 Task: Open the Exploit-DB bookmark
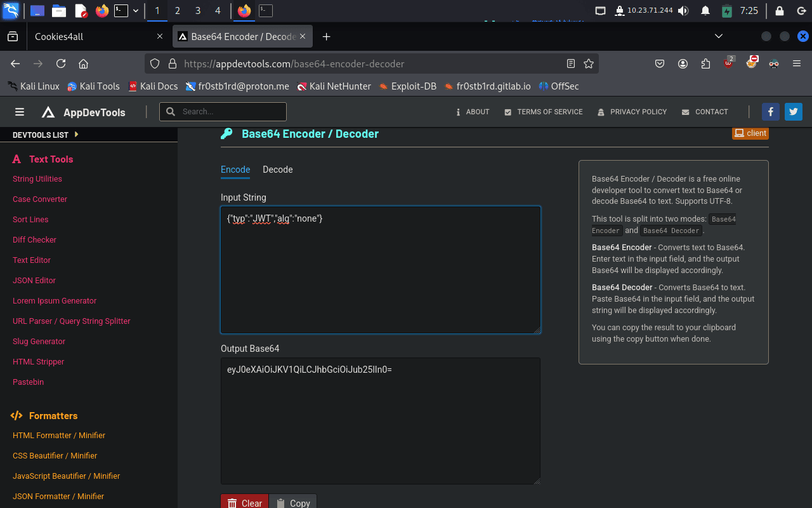tap(408, 86)
